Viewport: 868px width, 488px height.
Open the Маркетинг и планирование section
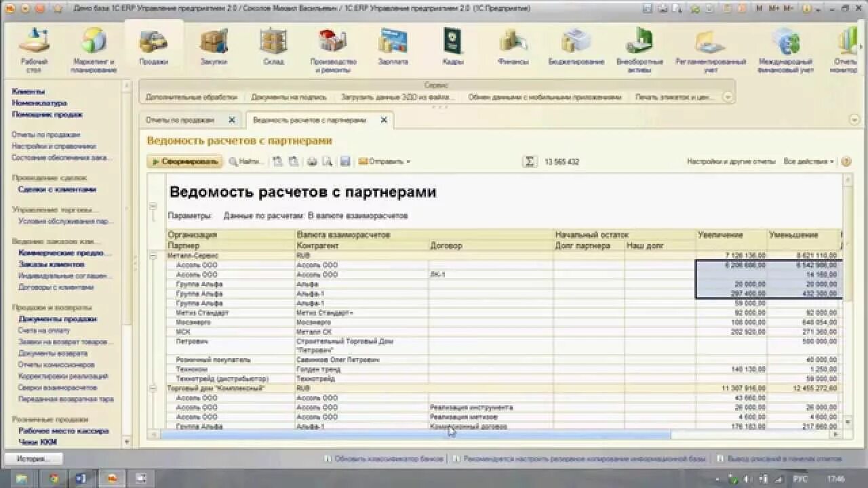[94, 49]
